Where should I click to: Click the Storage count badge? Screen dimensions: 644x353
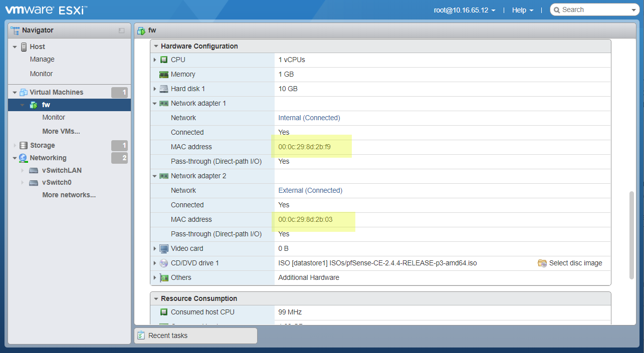click(119, 146)
